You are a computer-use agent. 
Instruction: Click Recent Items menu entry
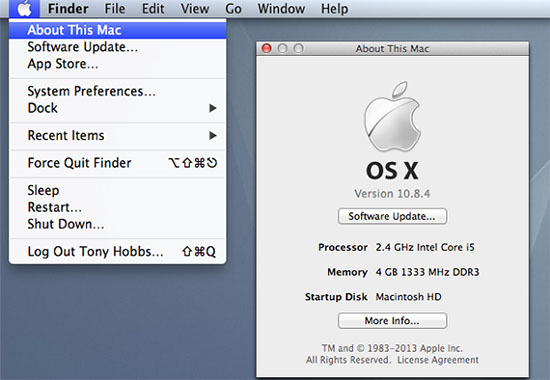click(118, 135)
